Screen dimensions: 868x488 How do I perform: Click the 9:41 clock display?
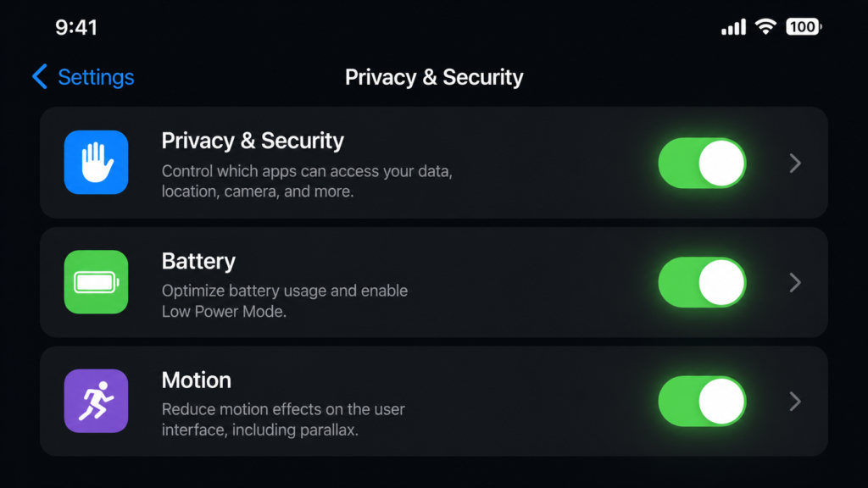76,26
